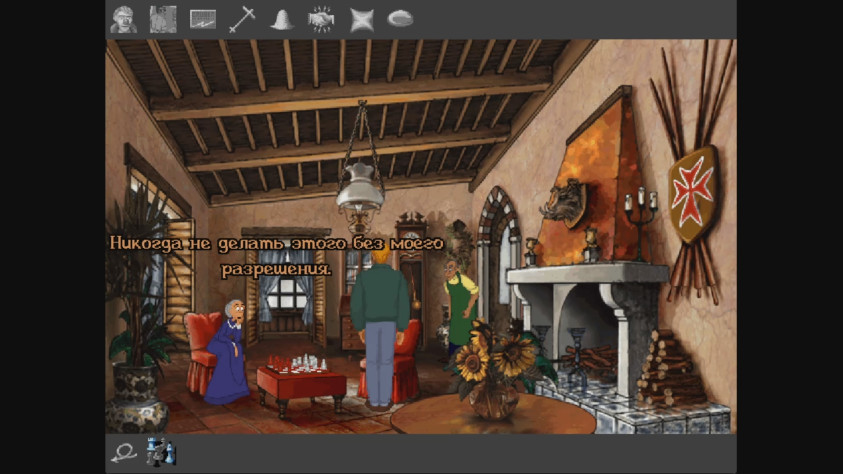Image resolution: width=843 pixels, height=474 pixels.
Task: Click the gardener in the green apron
Action: pos(460,309)
